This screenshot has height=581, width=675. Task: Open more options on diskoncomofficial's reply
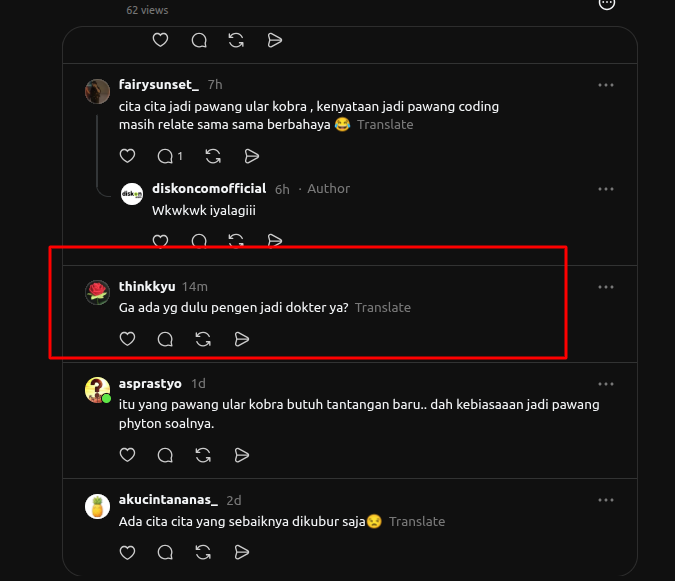[x=606, y=189]
